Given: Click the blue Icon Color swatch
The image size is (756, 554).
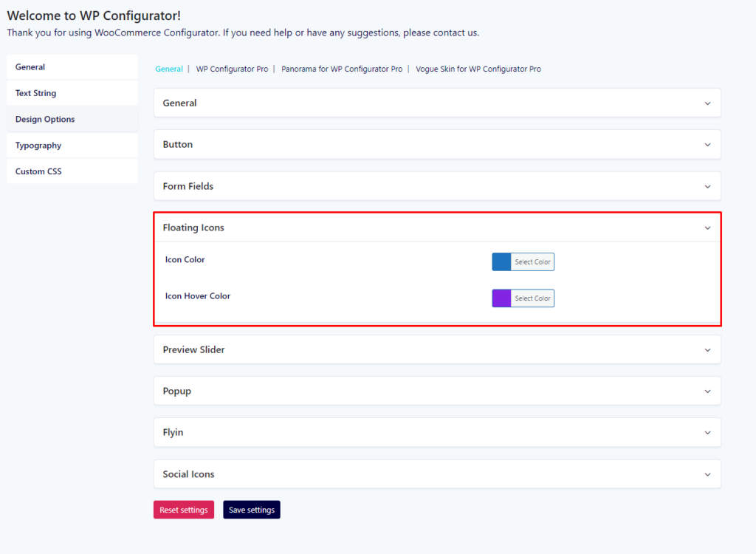Looking at the screenshot, I should tap(501, 262).
